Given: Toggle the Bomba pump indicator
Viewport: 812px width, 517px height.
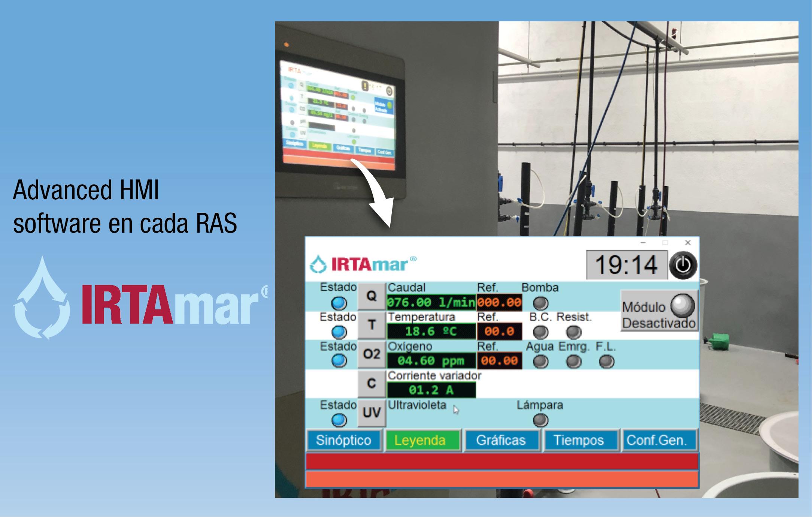Looking at the screenshot, I should point(540,303).
